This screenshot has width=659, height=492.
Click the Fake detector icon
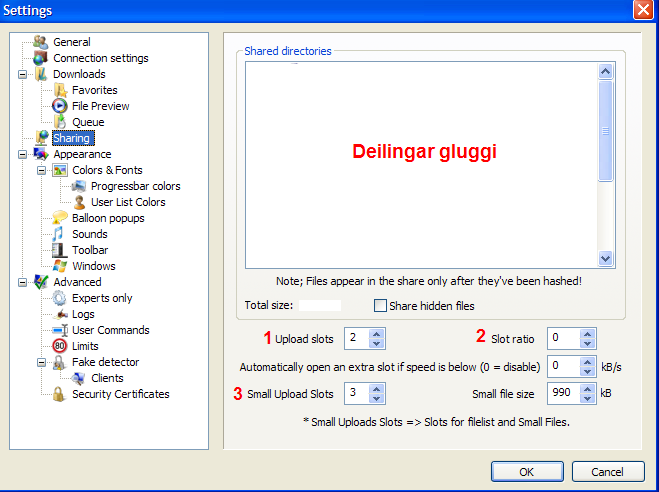coord(60,362)
